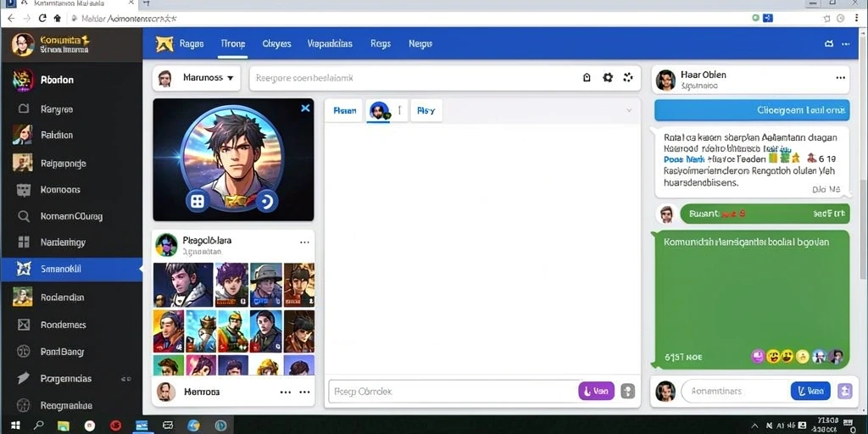Select the first hero thumbnail in grid
The height and width of the screenshot is (434, 868).
(183, 285)
